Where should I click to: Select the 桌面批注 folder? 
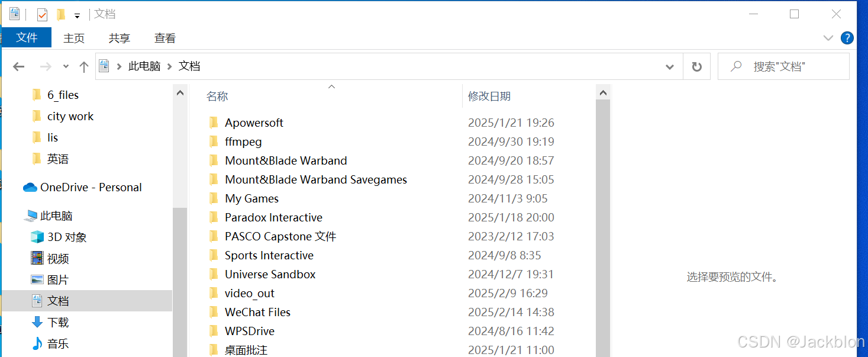click(246, 350)
